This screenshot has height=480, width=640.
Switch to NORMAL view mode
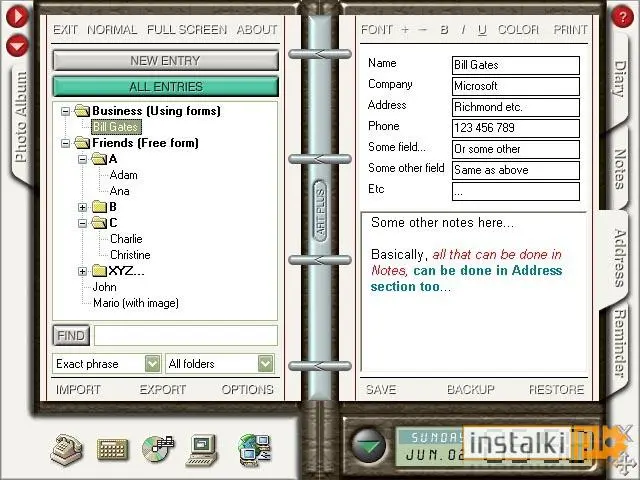(x=112, y=30)
